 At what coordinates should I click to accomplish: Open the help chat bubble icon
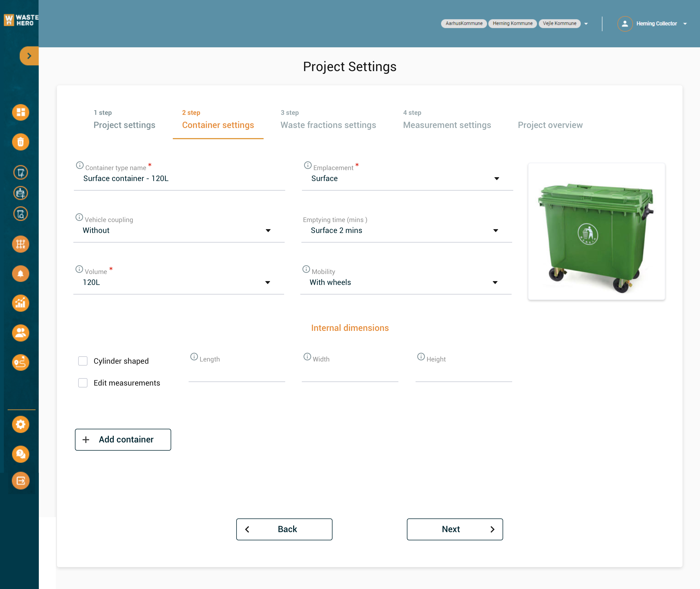pyautogui.click(x=20, y=454)
